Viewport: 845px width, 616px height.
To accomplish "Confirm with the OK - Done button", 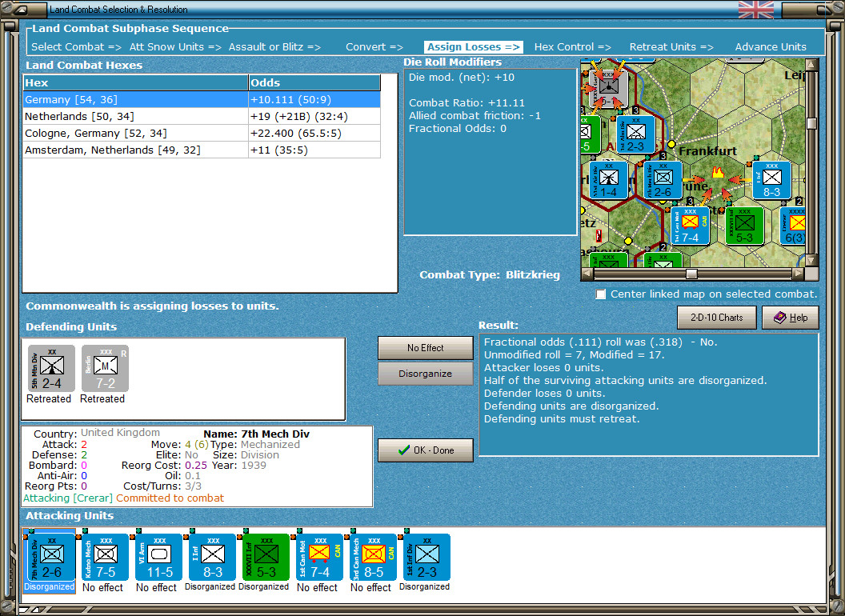I will (426, 450).
